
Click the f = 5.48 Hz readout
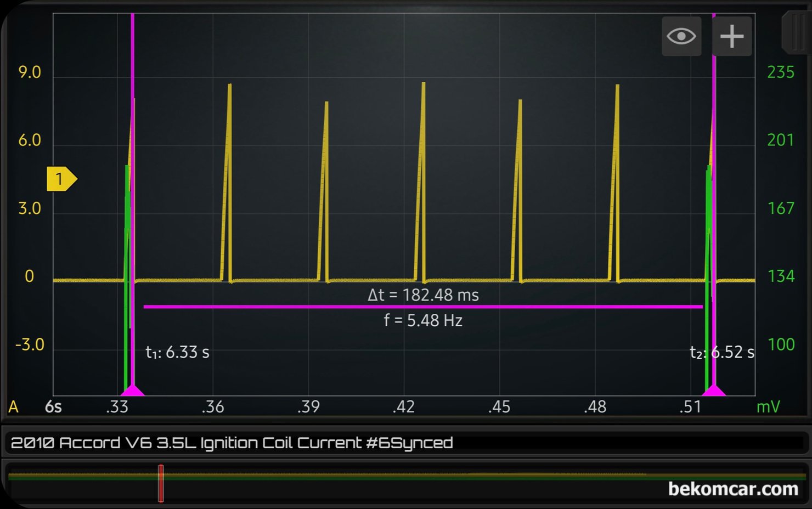(423, 320)
